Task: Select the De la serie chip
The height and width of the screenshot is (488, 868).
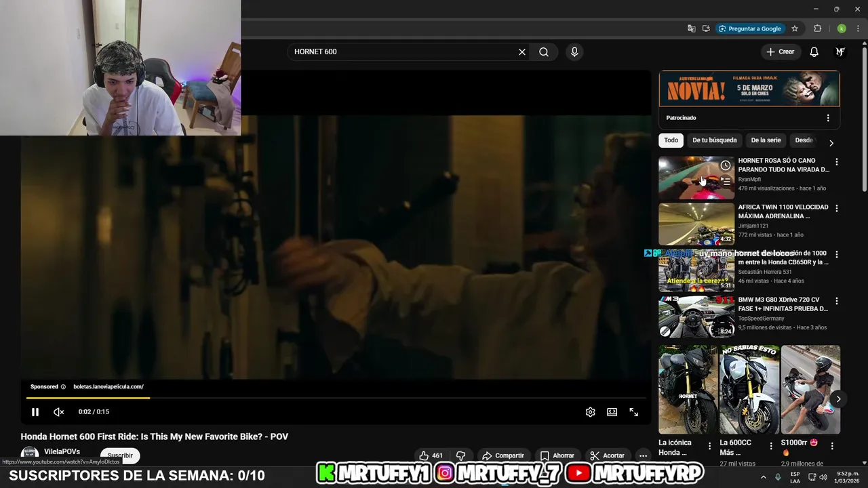Action: [x=766, y=140]
